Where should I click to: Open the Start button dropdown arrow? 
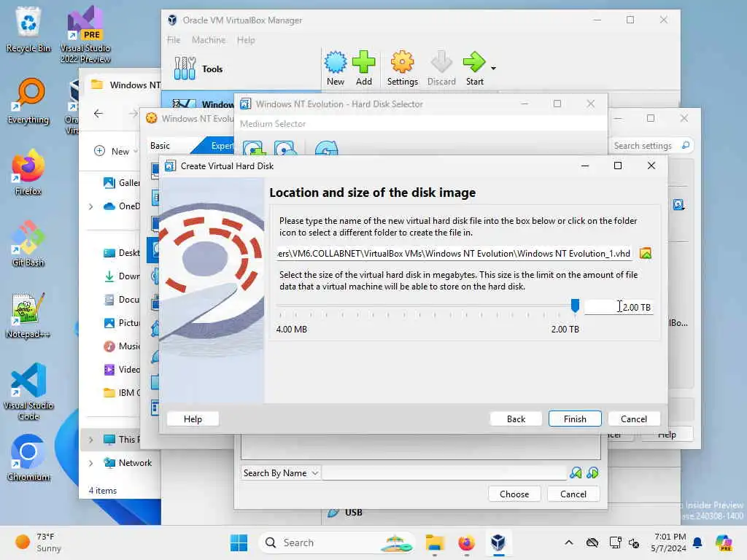(x=494, y=68)
